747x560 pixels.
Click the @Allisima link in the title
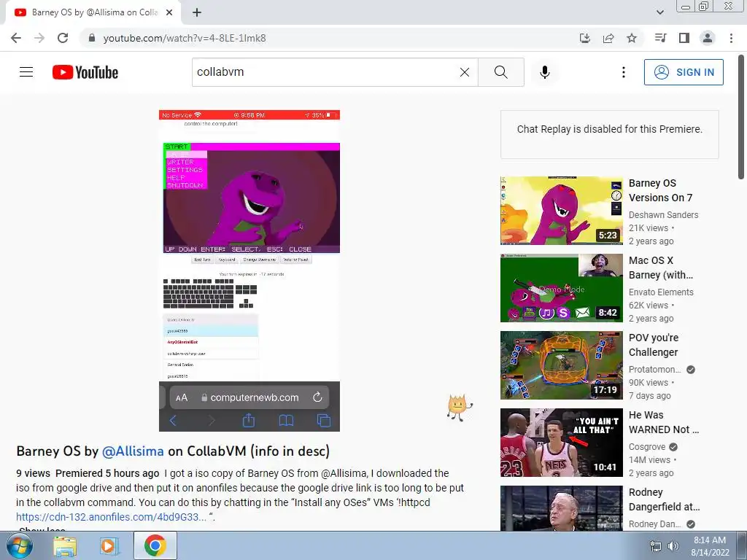133,451
